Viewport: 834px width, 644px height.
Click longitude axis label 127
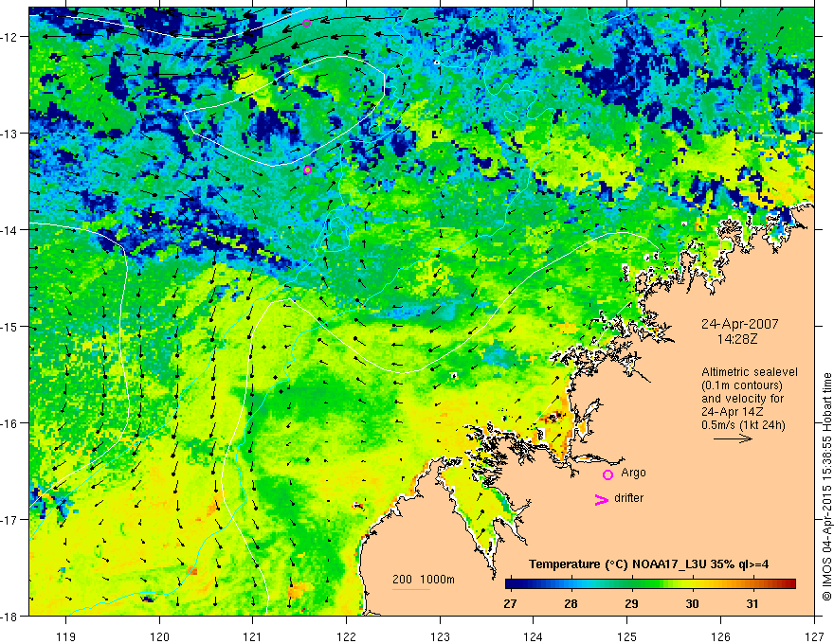814,636
